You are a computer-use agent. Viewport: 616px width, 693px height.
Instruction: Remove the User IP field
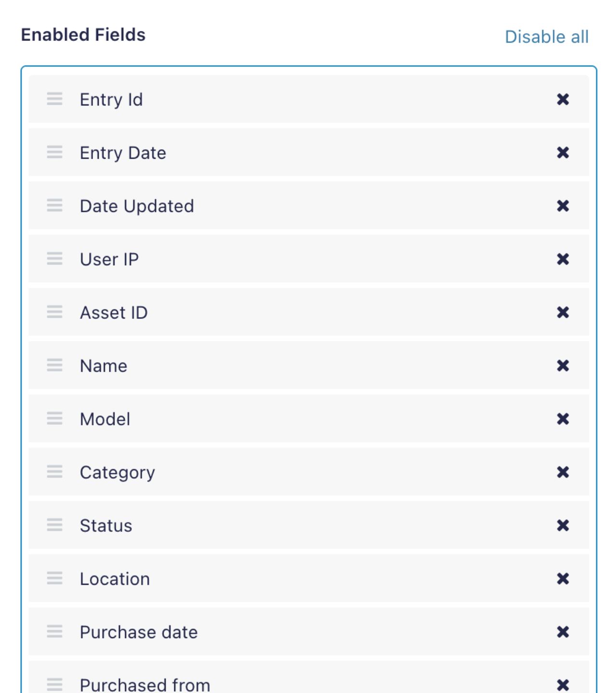pyautogui.click(x=563, y=259)
